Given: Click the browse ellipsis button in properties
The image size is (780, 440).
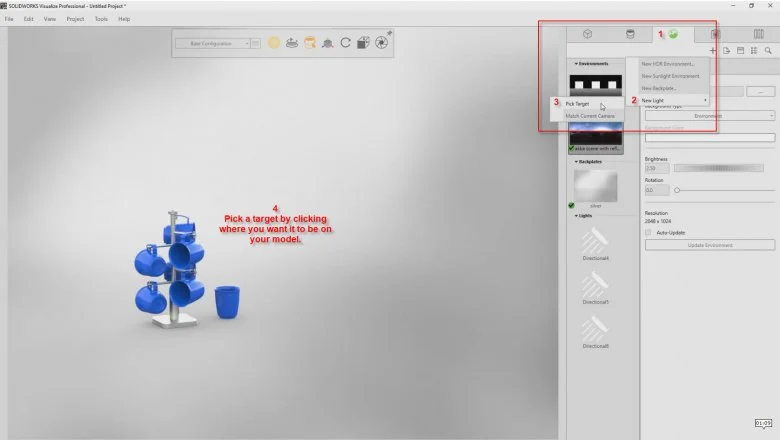Looking at the screenshot, I should (761, 92).
